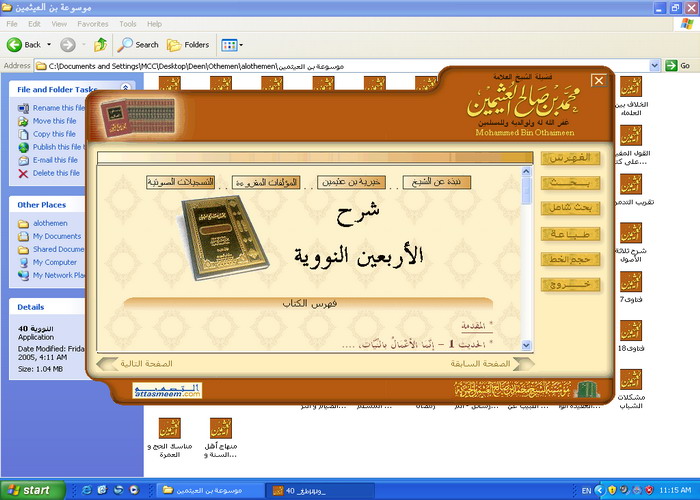
Task: Click the content pane vertical scrollbar down arrow
Action: click(527, 346)
